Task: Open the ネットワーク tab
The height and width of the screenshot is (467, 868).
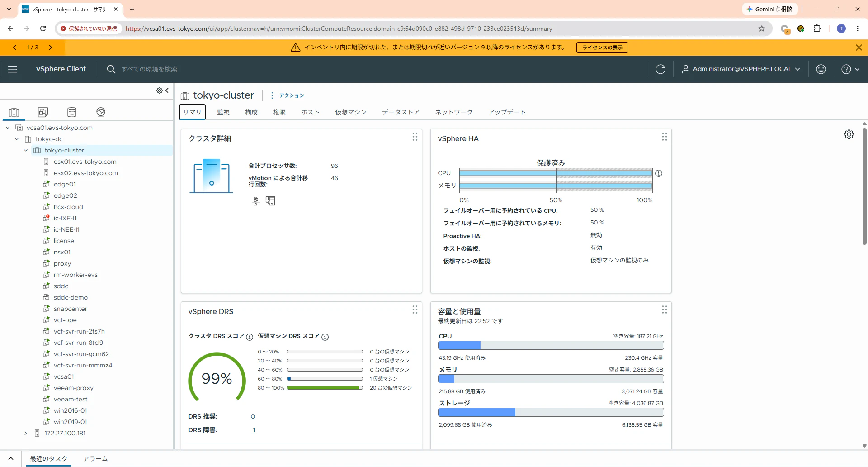Action: pos(454,112)
